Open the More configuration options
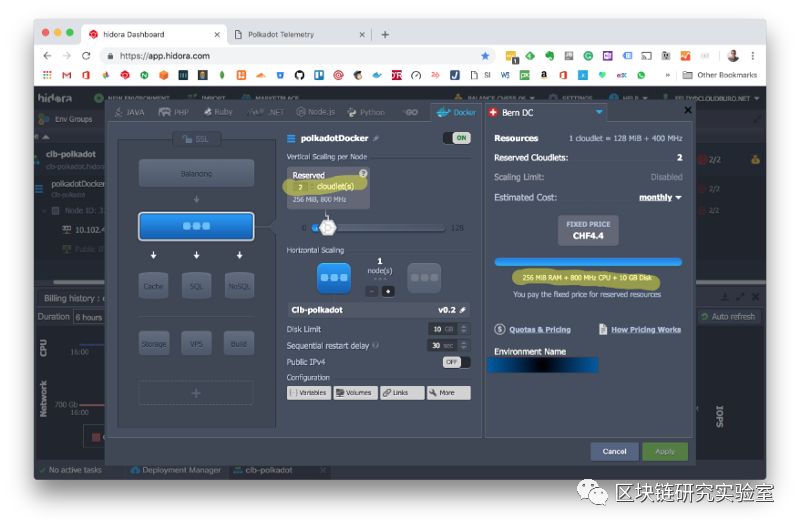 coord(448,393)
